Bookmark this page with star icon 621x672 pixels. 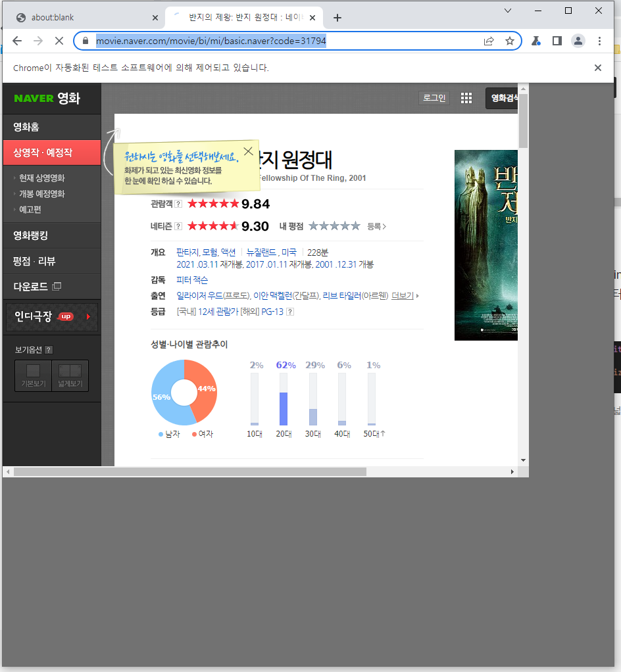(x=509, y=41)
